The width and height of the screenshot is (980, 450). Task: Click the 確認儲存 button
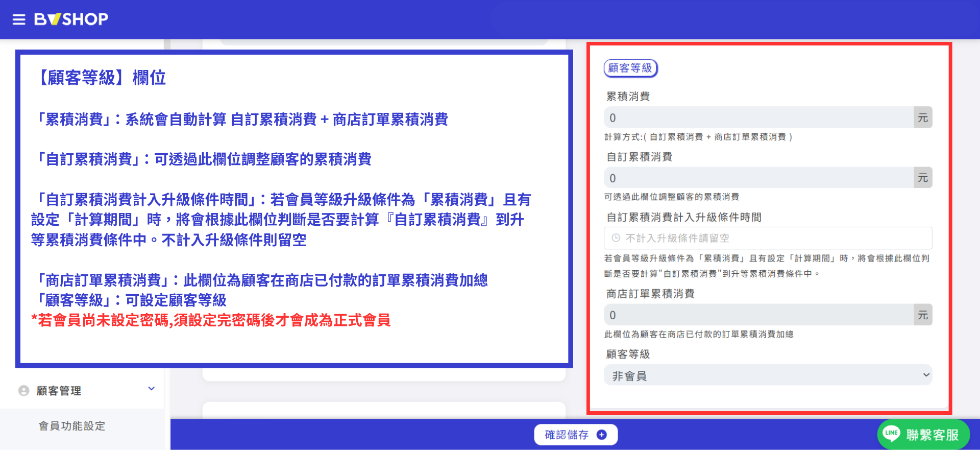coord(576,435)
